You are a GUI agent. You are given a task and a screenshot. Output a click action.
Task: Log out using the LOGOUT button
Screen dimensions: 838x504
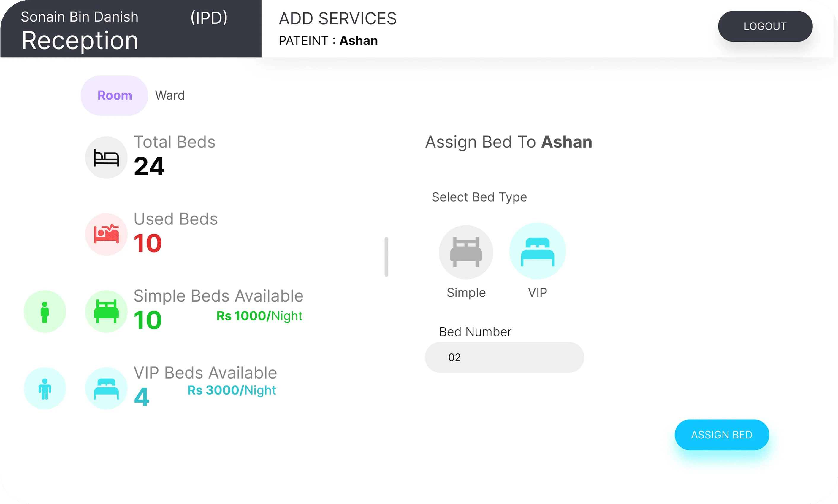click(765, 26)
